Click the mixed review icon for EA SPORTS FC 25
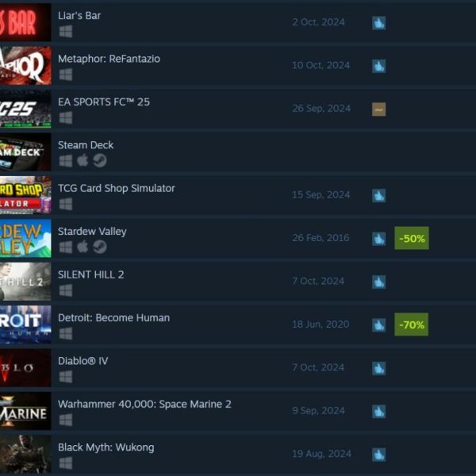The height and width of the screenshot is (476, 476). coord(379,109)
